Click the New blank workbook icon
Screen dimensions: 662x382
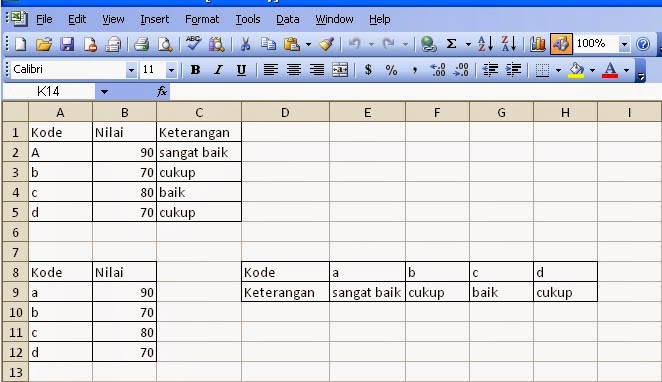[21, 44]
